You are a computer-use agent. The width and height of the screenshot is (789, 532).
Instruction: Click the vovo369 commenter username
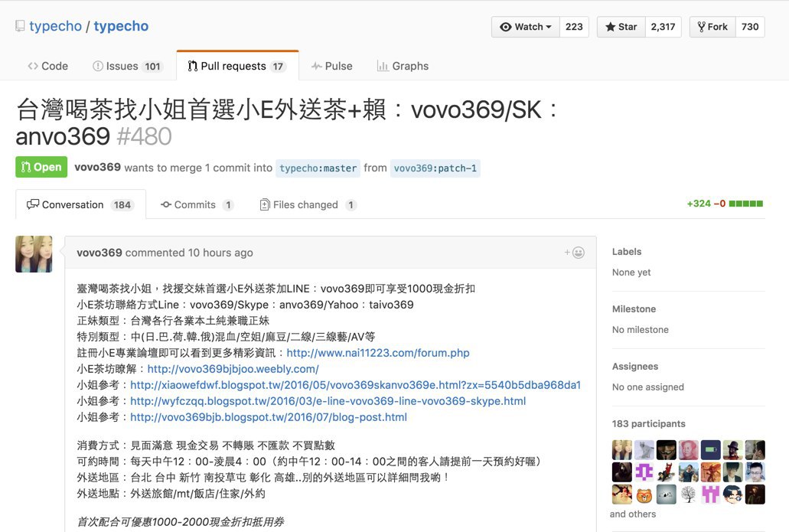99,253
